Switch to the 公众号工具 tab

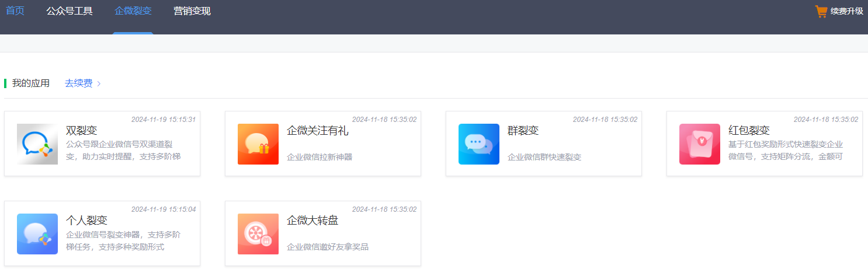(x=70, y=11)
